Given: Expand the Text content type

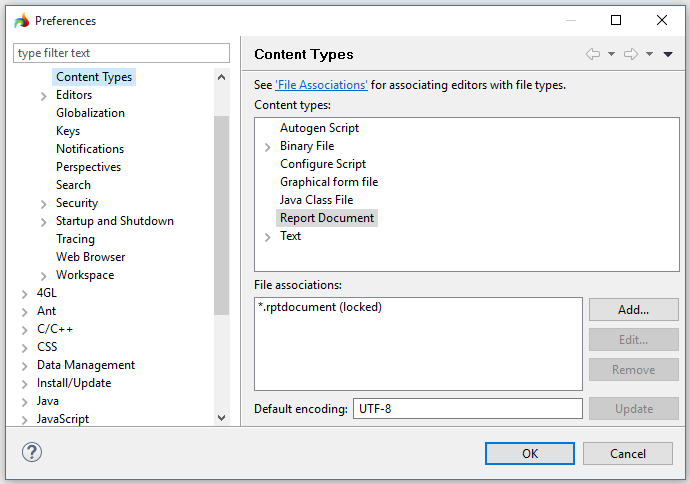Looking at the screenshot, I should pyautogui.click(x=267, y=237).
